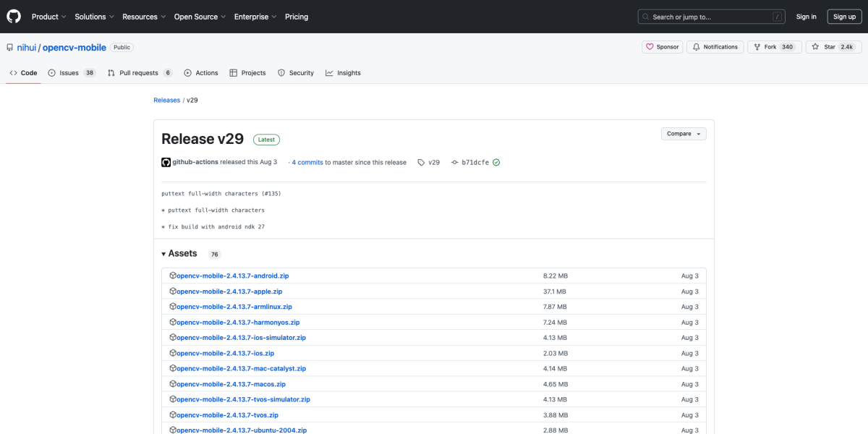Collapse the Assets section
Viewport: 868px width, 434px height.
click(179, 254)
